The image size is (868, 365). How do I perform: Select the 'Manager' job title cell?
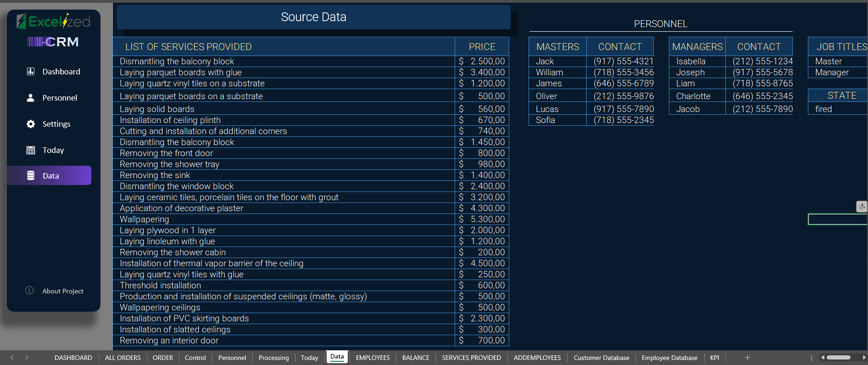(x=838, y=73)
